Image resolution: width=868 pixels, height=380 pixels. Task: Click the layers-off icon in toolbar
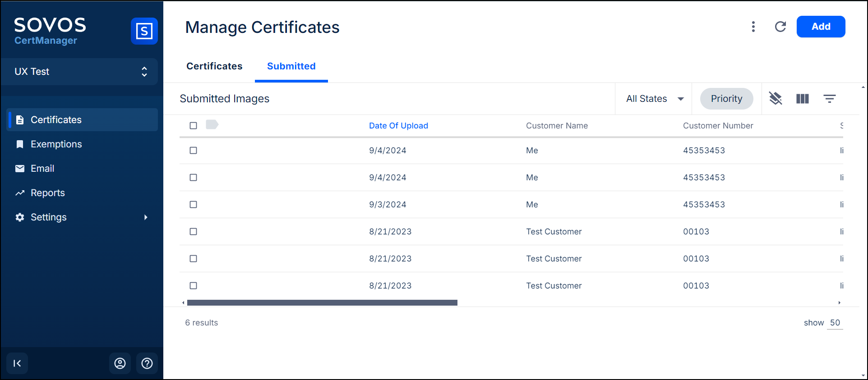tap(775, 98)
